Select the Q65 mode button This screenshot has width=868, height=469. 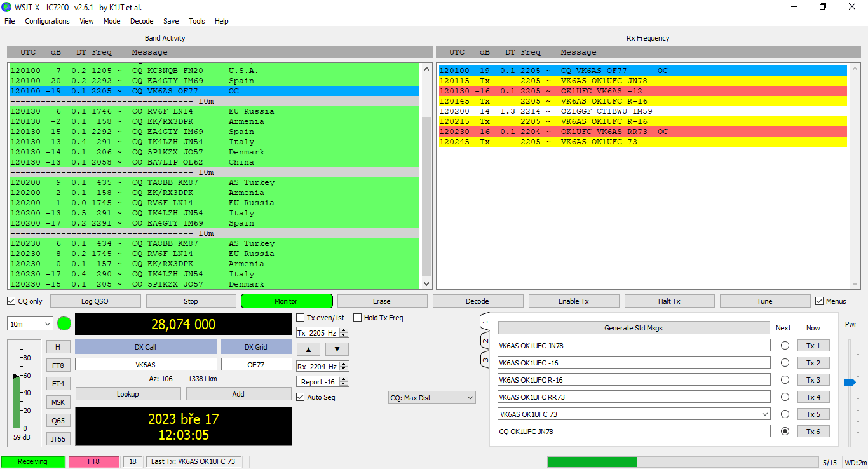coord(58,421)
